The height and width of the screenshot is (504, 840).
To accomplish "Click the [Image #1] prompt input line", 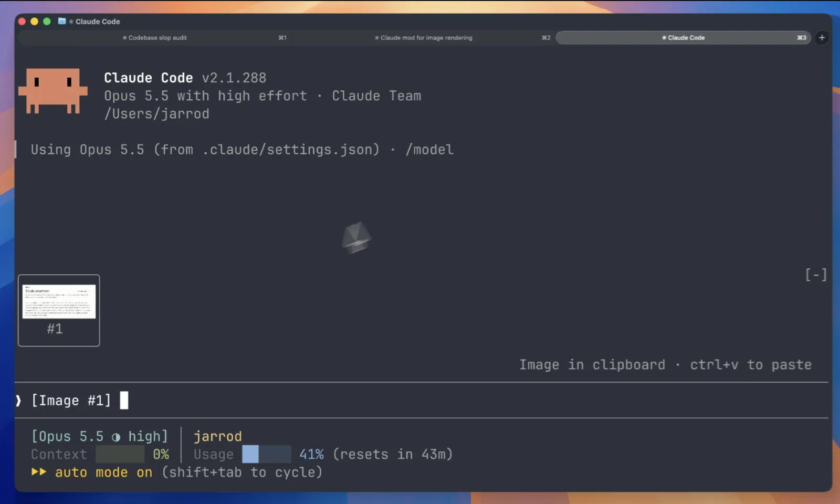I will [421, 401].
